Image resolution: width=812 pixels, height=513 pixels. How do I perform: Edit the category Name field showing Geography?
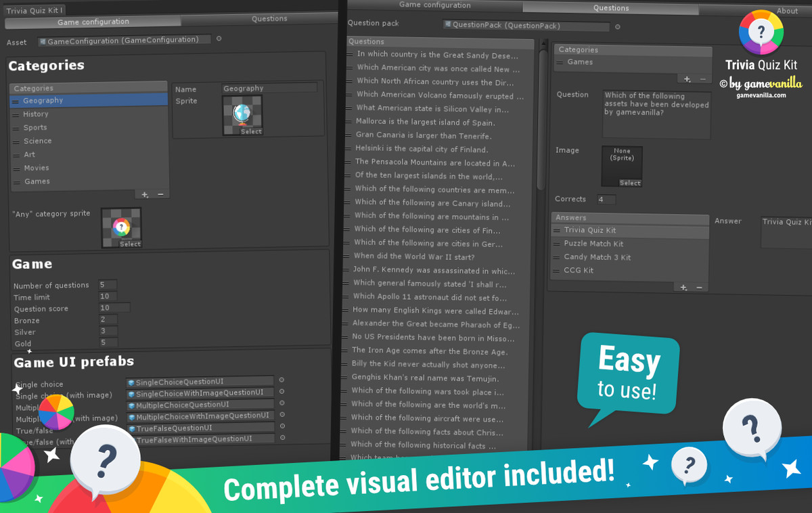pyautogui.click(x=269, y=88)
